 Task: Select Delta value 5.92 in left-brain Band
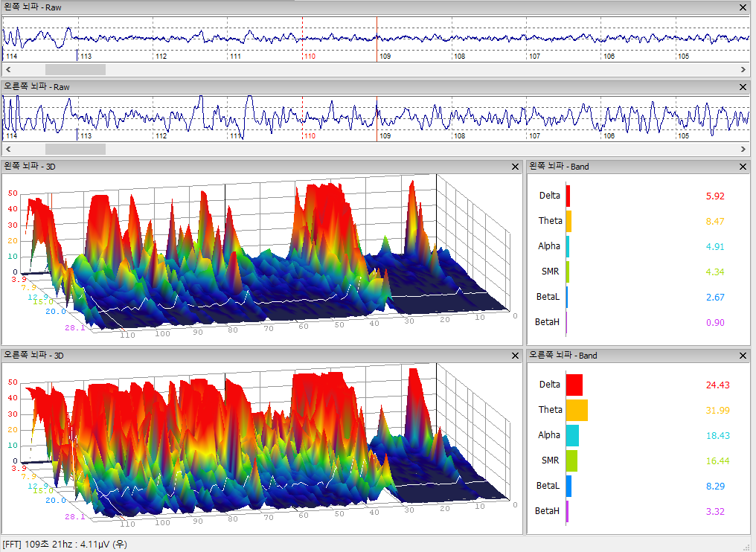point(715,196)
